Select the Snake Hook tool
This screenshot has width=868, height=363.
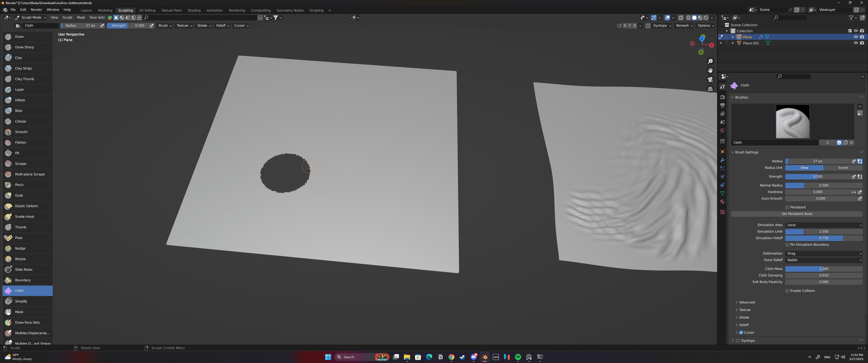[x=28, y=217]
